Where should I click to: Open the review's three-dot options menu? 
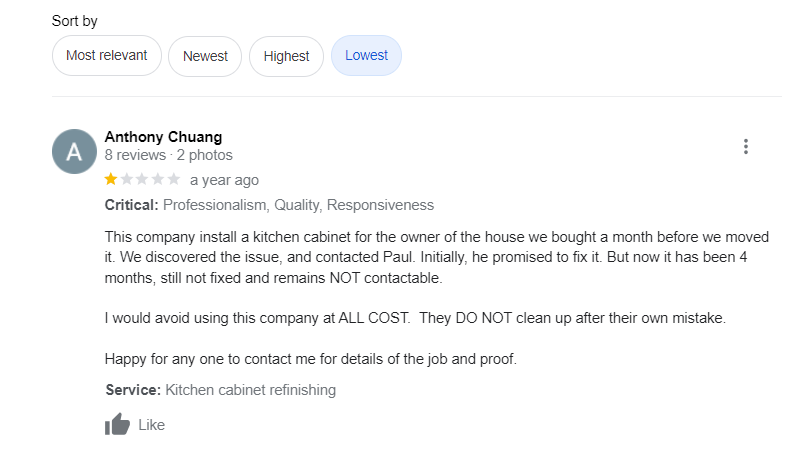pyautogui.click(x=746, y=147)
